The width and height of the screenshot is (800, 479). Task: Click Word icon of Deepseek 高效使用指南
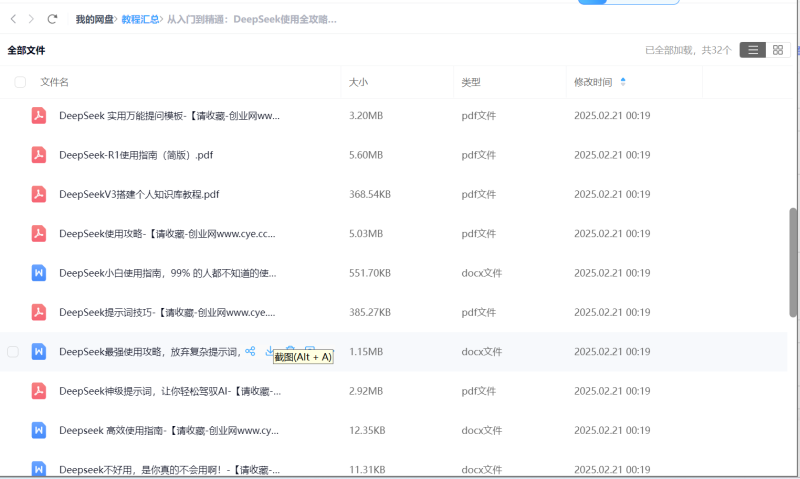[39, 430]
